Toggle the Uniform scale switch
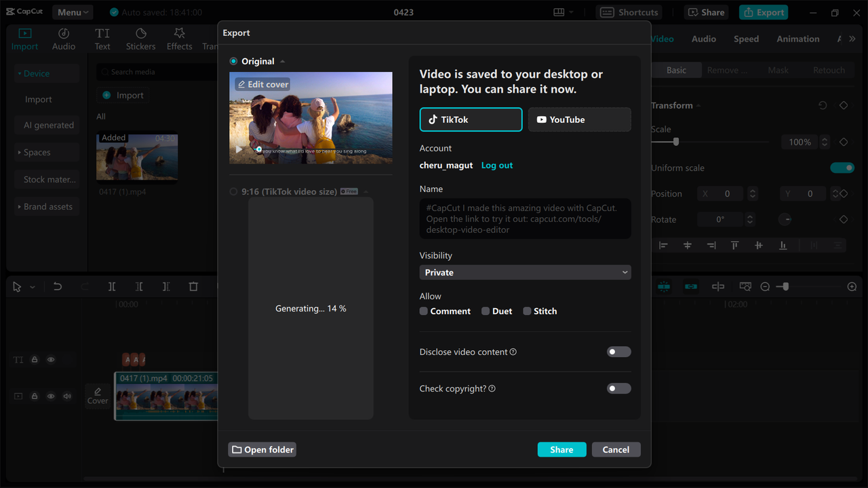The height and width of the screenshot is (488, 868). click(842, 168)
